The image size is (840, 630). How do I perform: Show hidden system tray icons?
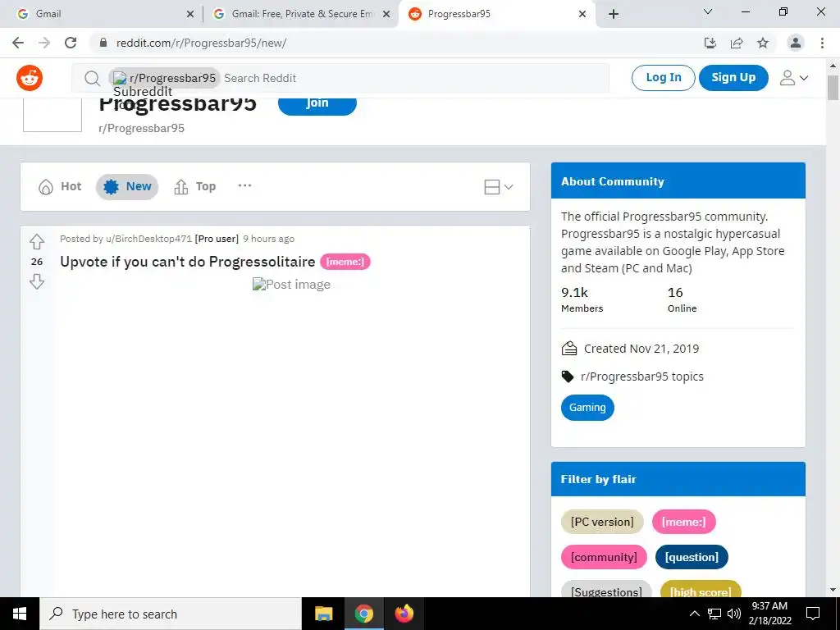click(694, 614)
